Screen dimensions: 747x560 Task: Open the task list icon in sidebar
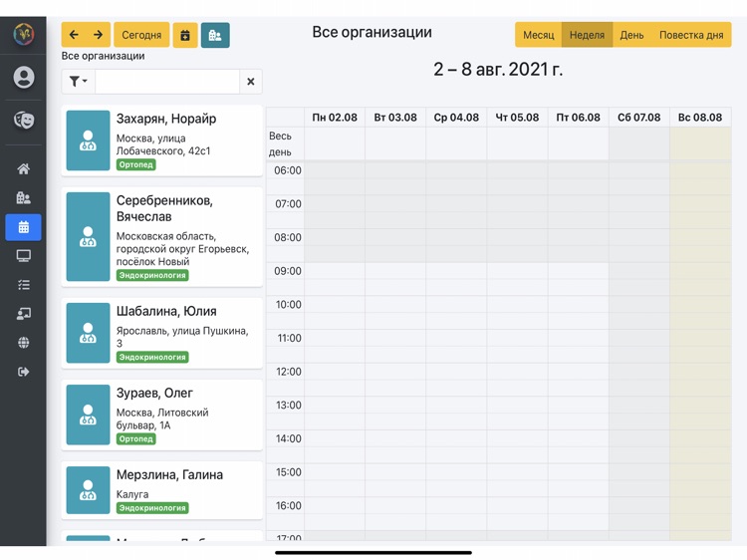click(x=23, y=285)
